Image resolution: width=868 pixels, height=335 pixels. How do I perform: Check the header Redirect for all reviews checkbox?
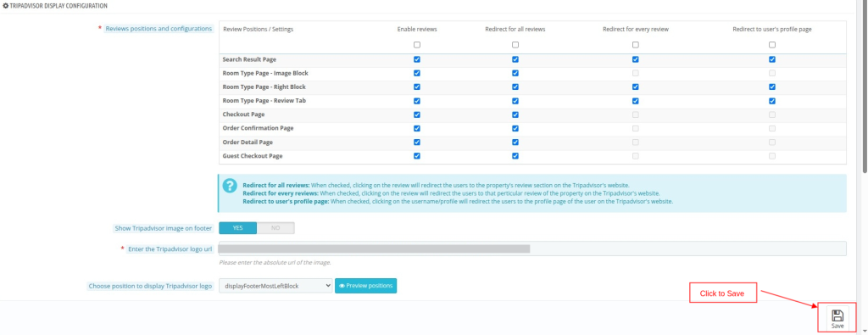click(x=515, y=45)
